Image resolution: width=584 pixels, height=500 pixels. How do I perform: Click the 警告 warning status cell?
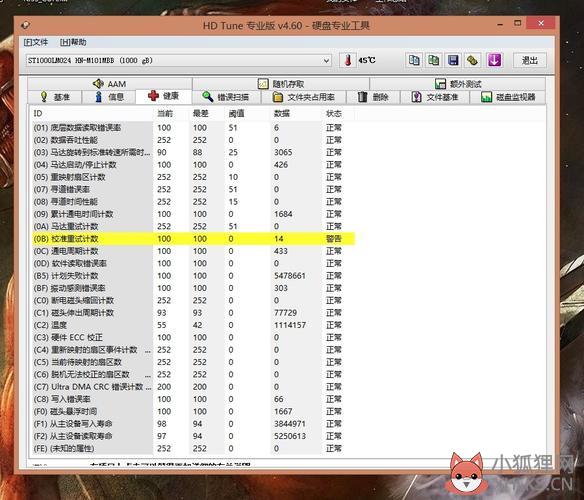tap(334, 238)
